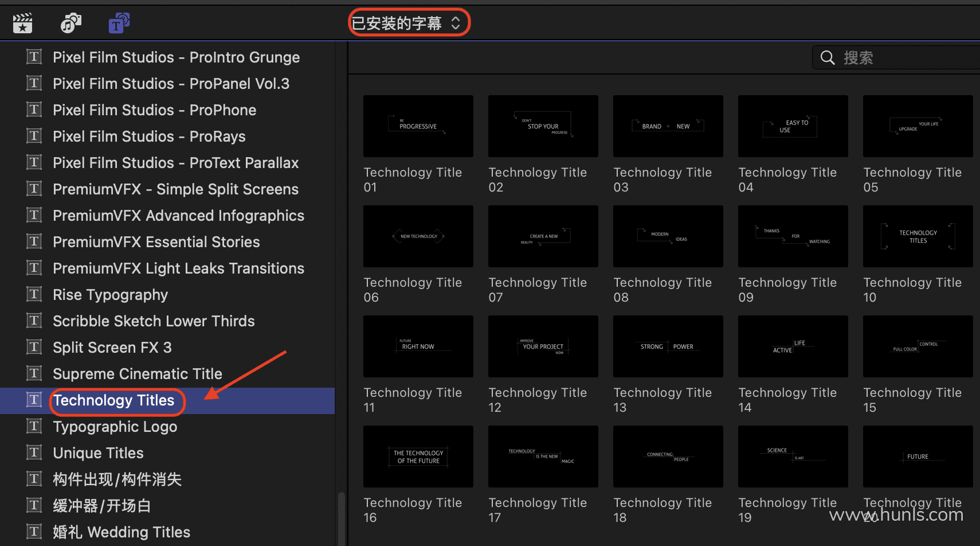Select Technology Title 05 thumbnail
980x546 pixels.
(x=918, y=126)
